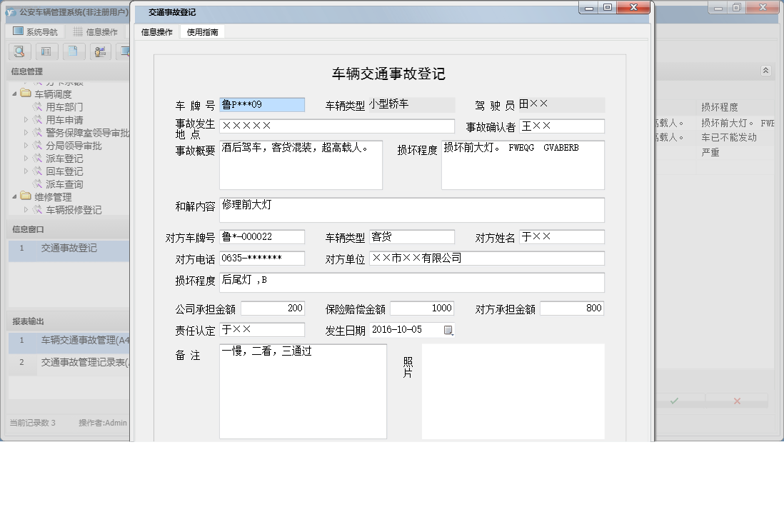Click the 用车部门 item icon
Viewport: 784px width, 532px height.
tap(38, 106)
